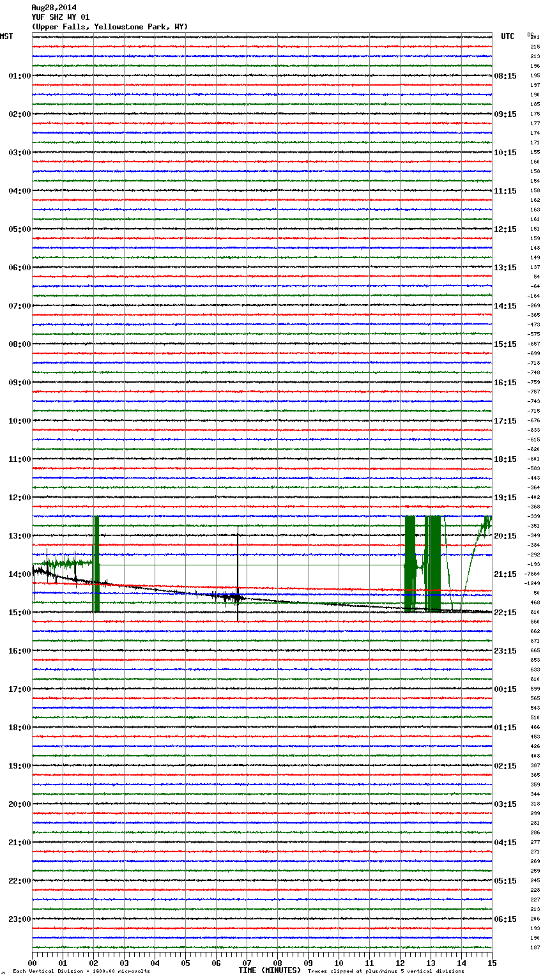Select minute tick 05 on bottom axis
Screen dimensions: 543x980
(185, 963)
